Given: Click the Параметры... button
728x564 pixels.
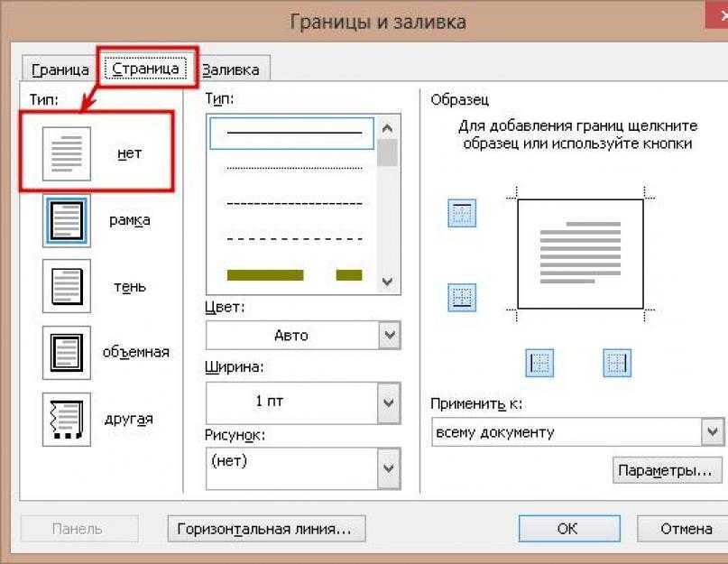Looking at the screenshot, I should (x=668, y=470).
